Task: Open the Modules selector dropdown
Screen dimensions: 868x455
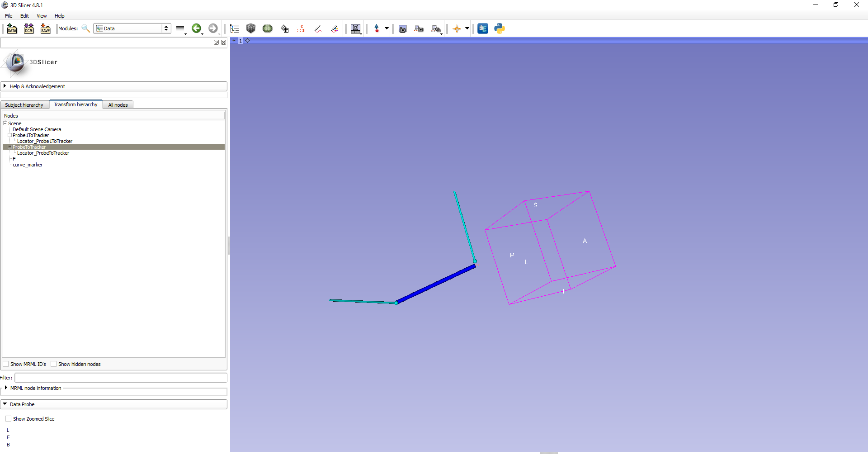Action: [166, 28]
